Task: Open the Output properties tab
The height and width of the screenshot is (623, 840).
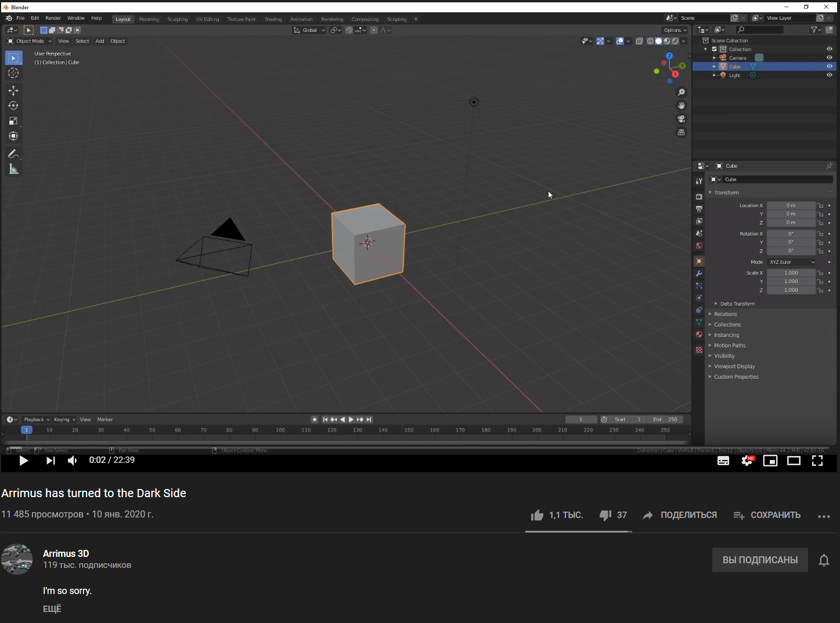Action: pos(699,209)
